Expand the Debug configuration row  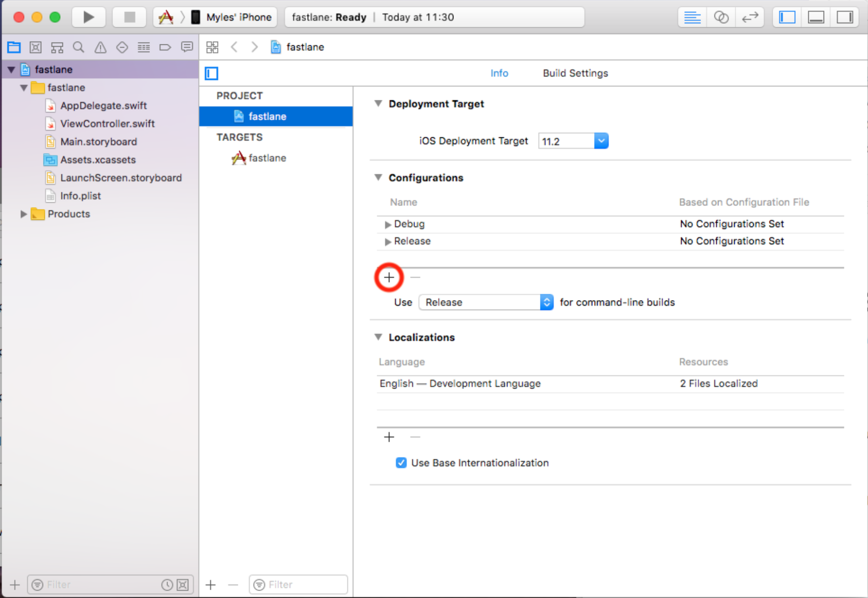(388, 224)
